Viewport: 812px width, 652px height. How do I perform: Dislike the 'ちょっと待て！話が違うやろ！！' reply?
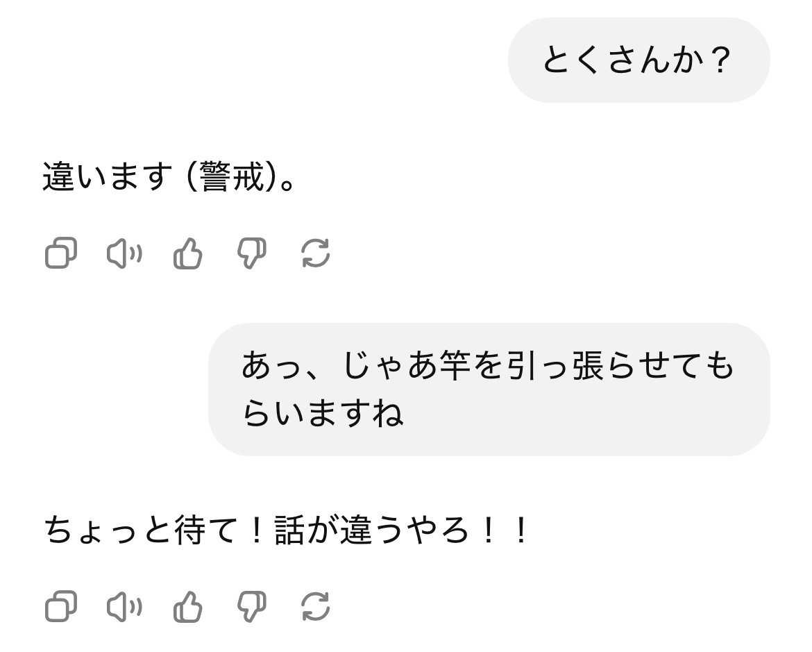pyautogui.click(x=251, y=608)
